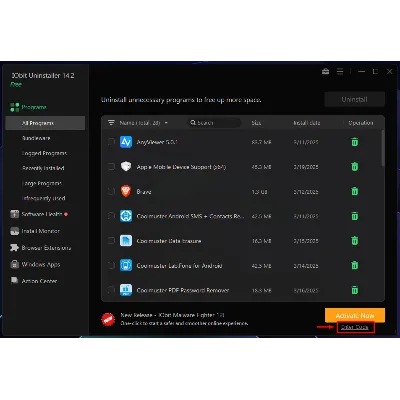Open Browser Extensions puzzle icon in sidebar

pyautogui.click(x=14, y=248)
